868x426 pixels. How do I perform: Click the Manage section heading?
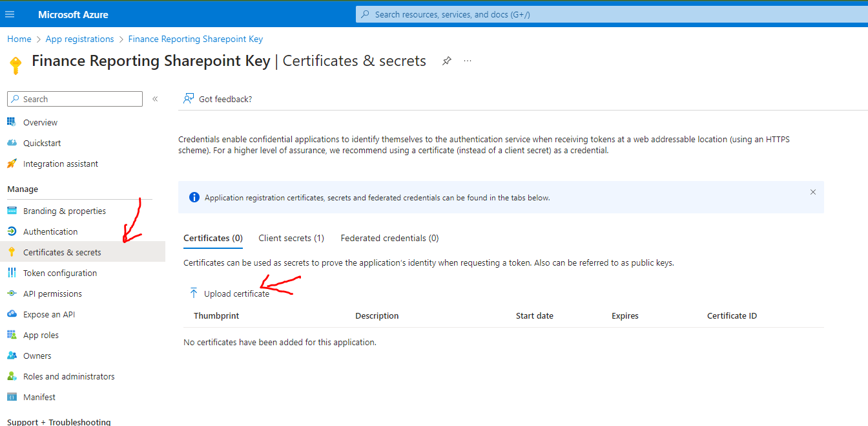[23, 189]
